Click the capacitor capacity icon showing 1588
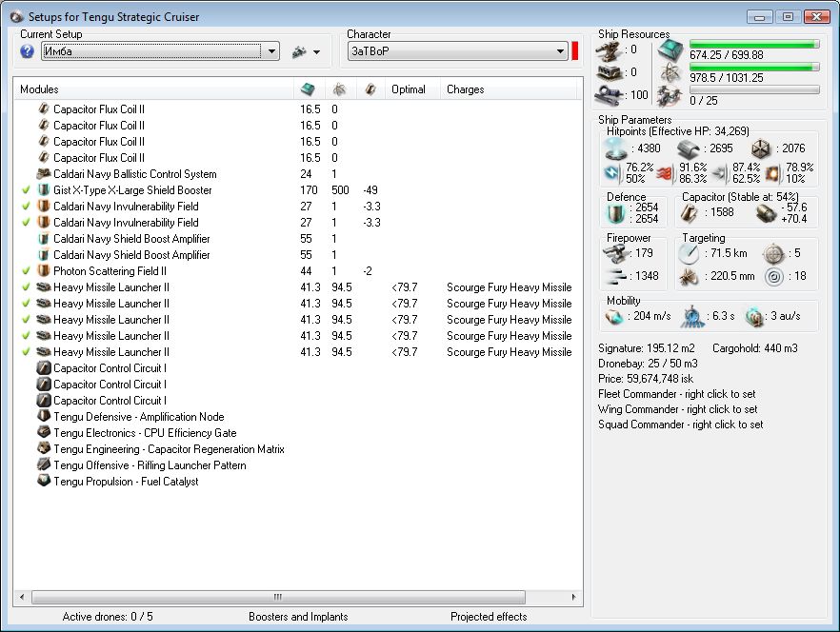Viewport: 840px width, 632px height. (x=690, y=212)
